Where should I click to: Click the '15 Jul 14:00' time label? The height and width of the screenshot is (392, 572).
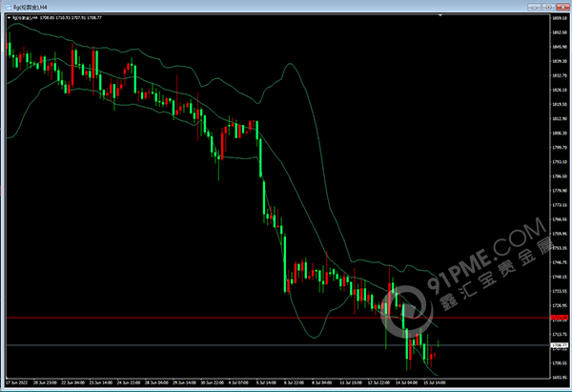point(435,382)
